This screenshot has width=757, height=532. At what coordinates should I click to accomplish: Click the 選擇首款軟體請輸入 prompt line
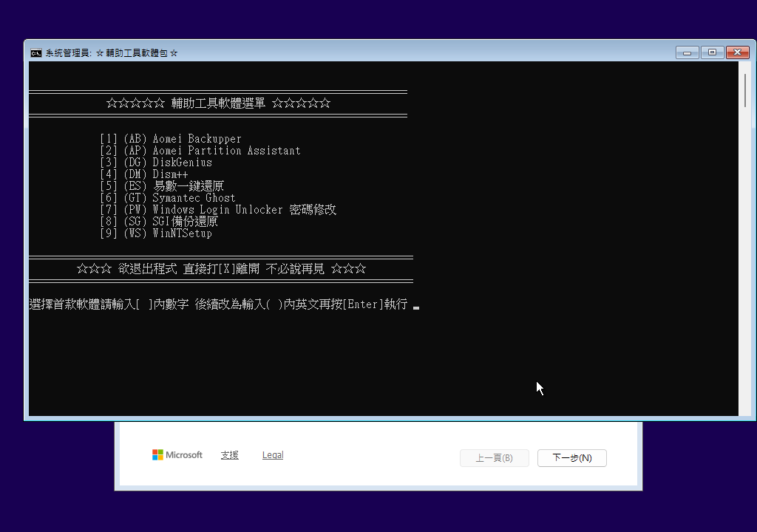pos(218,304)
